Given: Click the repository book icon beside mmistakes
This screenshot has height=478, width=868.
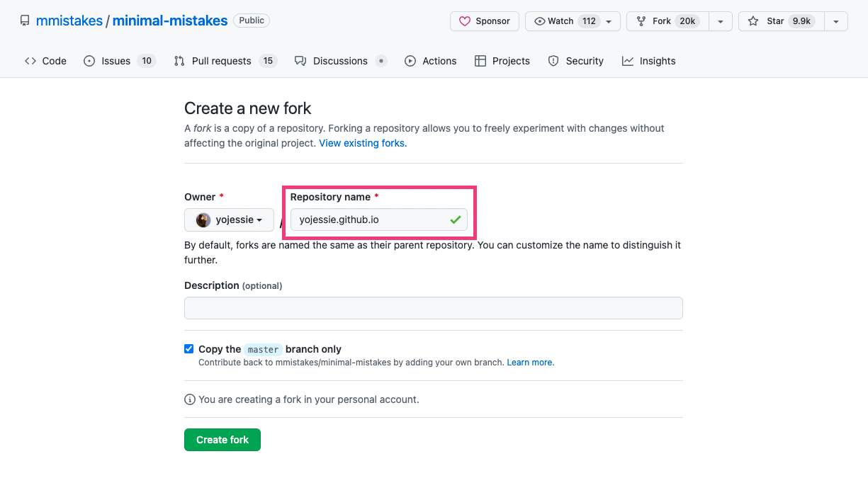Looking at the screenshot, I should [x=25, y=21].
